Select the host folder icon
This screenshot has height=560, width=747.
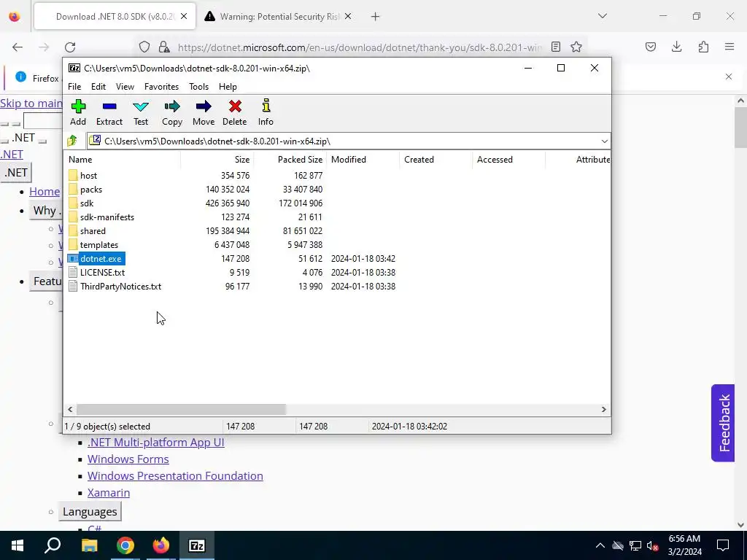73,176
